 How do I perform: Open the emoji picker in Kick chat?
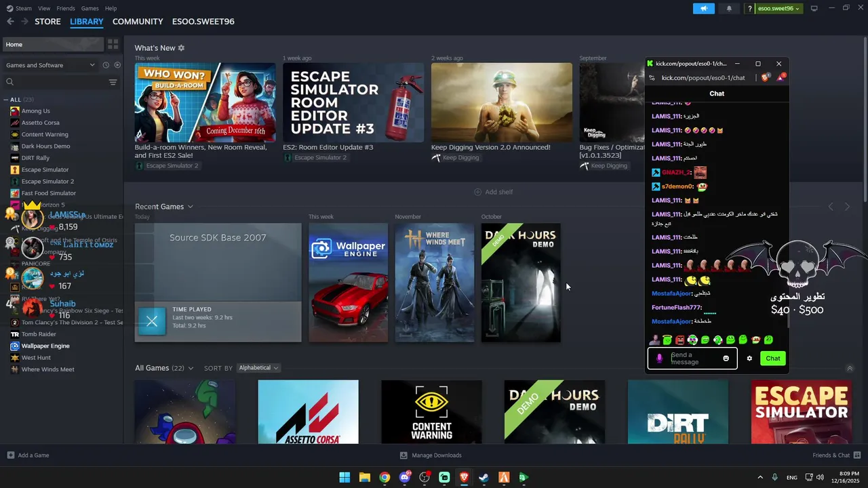[x=726, y=359]
